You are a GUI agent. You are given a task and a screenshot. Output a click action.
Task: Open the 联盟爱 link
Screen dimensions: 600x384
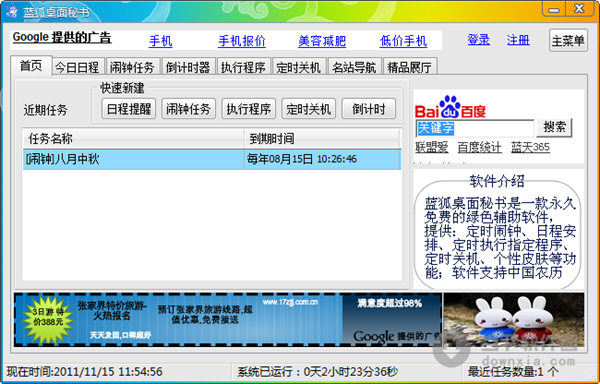tap(432, 147)
